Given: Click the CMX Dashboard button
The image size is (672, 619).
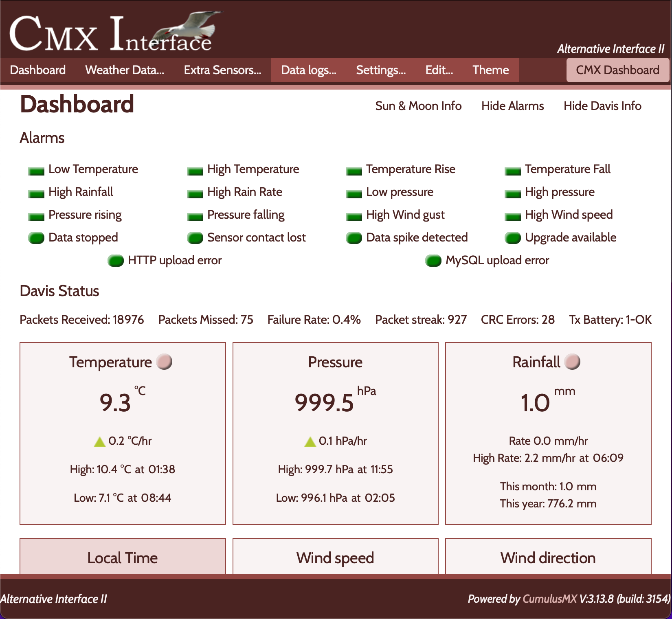Looking at the screenshot, I should pos(617,70).
